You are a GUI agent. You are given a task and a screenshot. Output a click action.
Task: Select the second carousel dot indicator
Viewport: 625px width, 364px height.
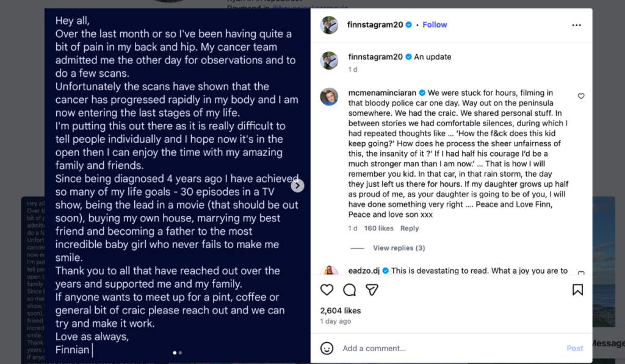pos(180,352)
